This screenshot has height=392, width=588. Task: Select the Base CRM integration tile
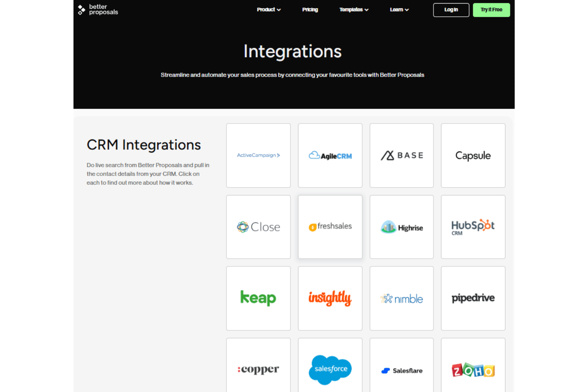tap(402, 155)
